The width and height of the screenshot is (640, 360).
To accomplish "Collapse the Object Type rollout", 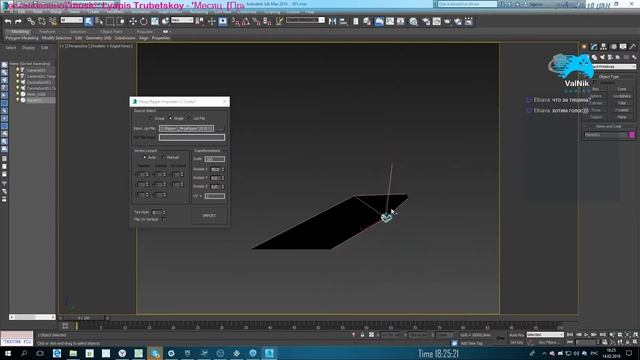I will tap(609, 77).
